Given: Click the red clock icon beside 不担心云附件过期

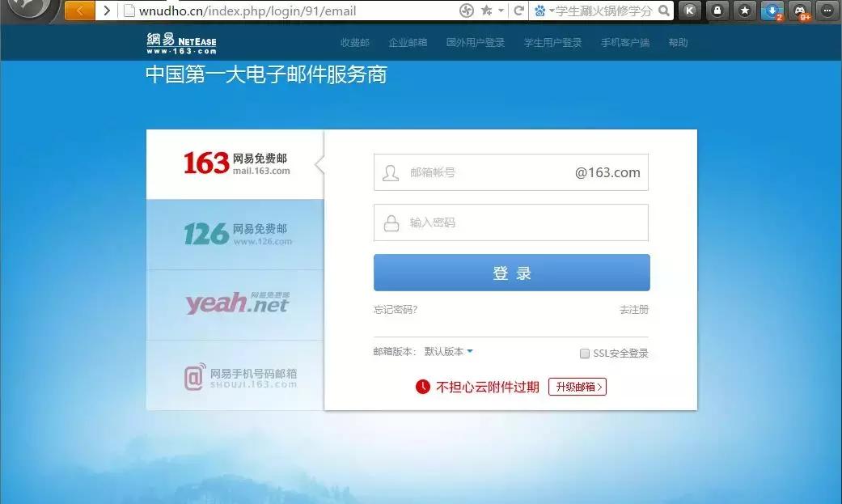Looking at the screenshot, I should [423, 387].
